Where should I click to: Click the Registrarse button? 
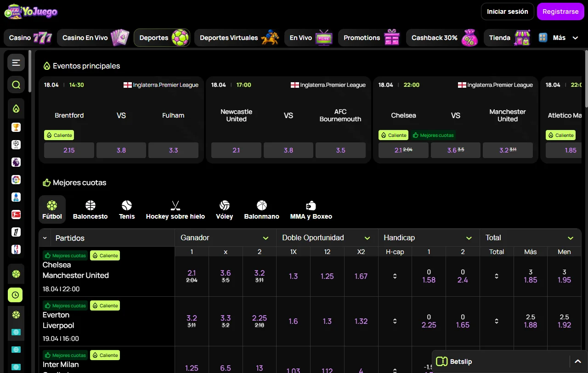pyautogui.click(x=560, y=11)
